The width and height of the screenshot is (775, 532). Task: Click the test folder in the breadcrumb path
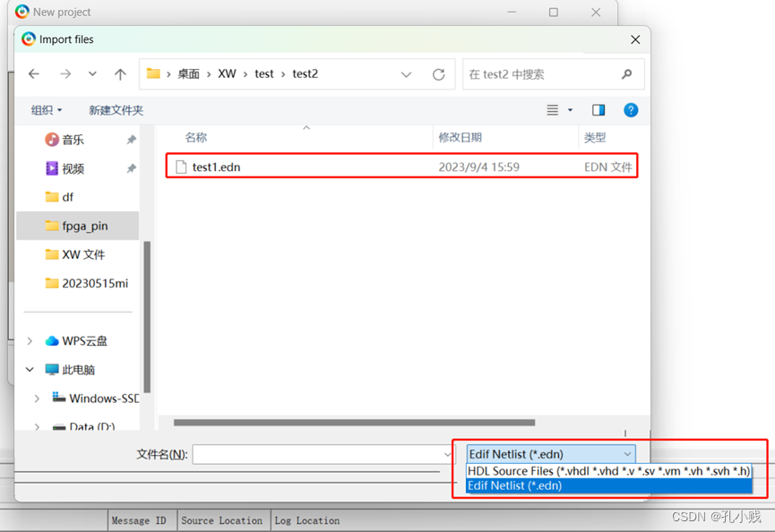tap(264, 74)
